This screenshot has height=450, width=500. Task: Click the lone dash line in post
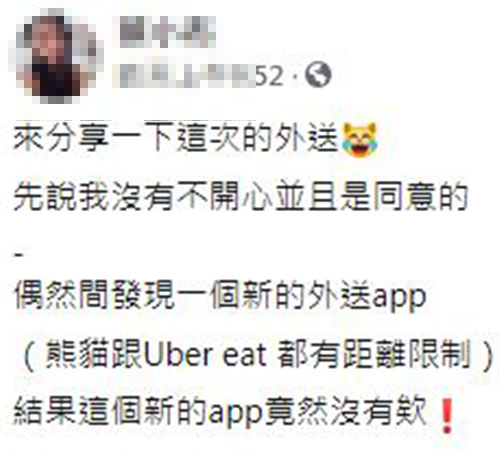click(x=19, y=255)
